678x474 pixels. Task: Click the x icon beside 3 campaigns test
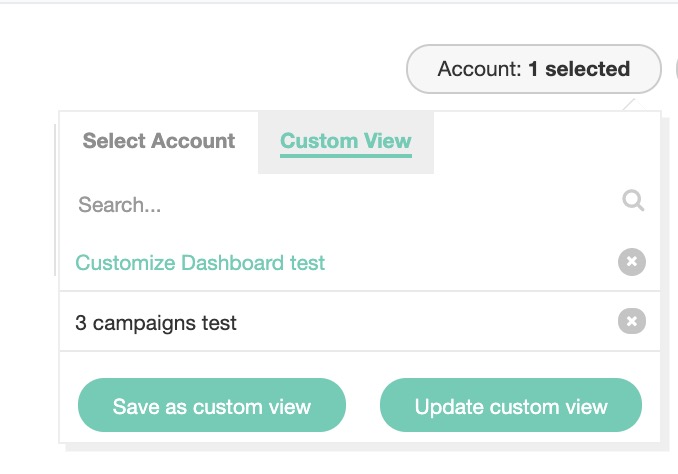point(631,321)
